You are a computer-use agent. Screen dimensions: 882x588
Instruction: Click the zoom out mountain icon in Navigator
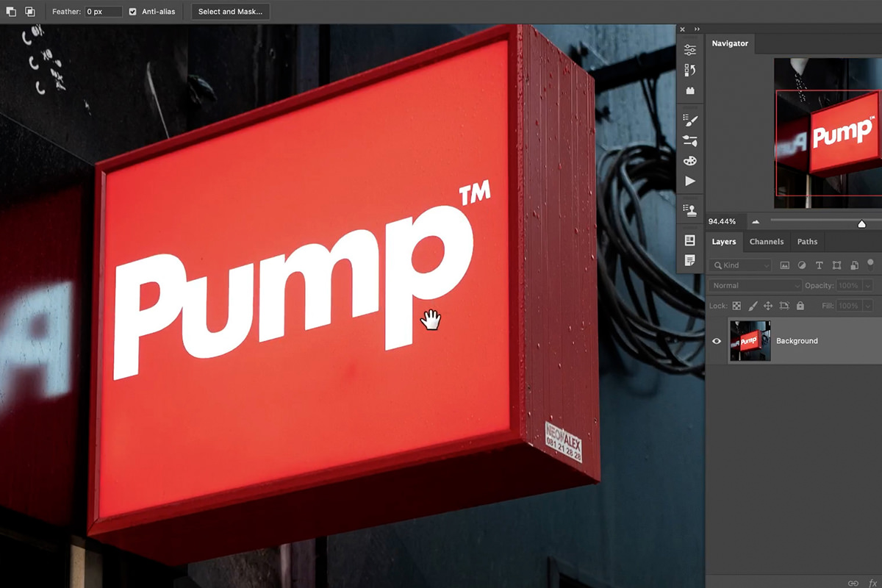click(755, 222)
